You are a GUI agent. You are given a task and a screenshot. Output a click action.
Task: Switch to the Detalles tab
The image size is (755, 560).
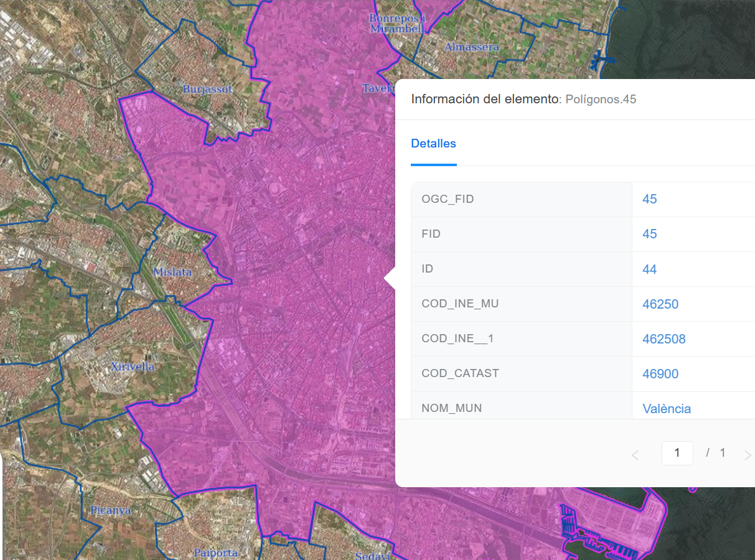tap(433, 144)
